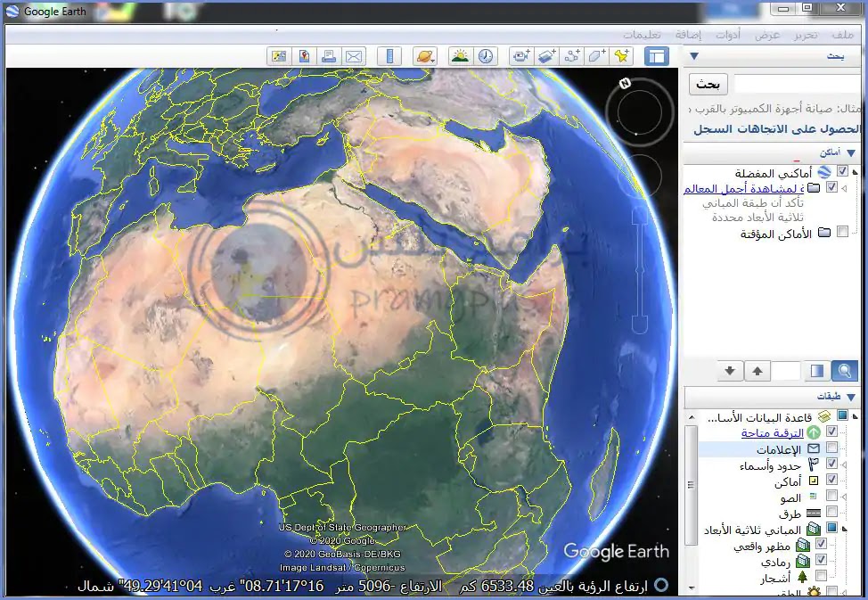The width and height of the screenshot is (868, 600).
Task: Enable the الإعلامات layer checkbox
Action: point(831,448)
